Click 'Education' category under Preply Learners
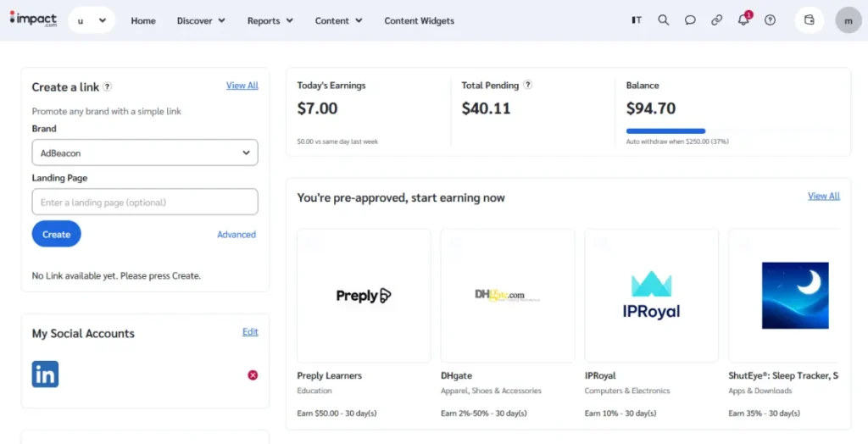The width and height of the screenshot is (868, 444). coord(314,391)
